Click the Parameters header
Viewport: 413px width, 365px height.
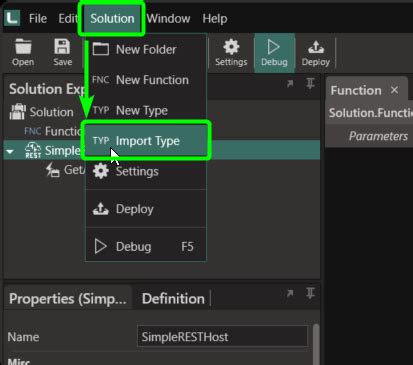[x=378, y=136]
